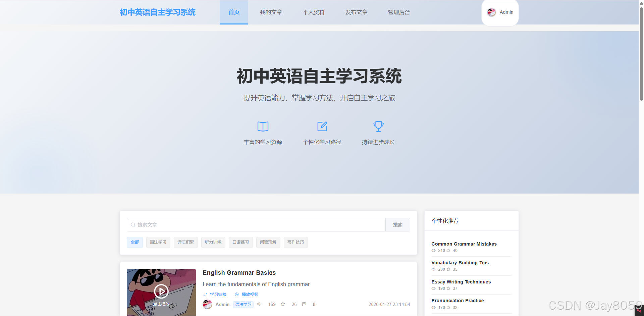Click eye icon under Vocabulary Building Tips
644x316 pixels.
[x=434, y=269]
